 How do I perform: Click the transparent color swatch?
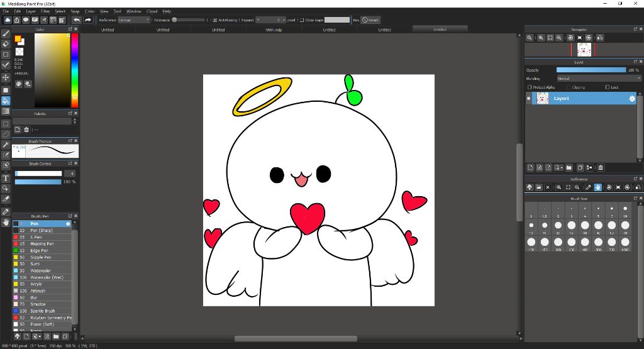(19, 52)
